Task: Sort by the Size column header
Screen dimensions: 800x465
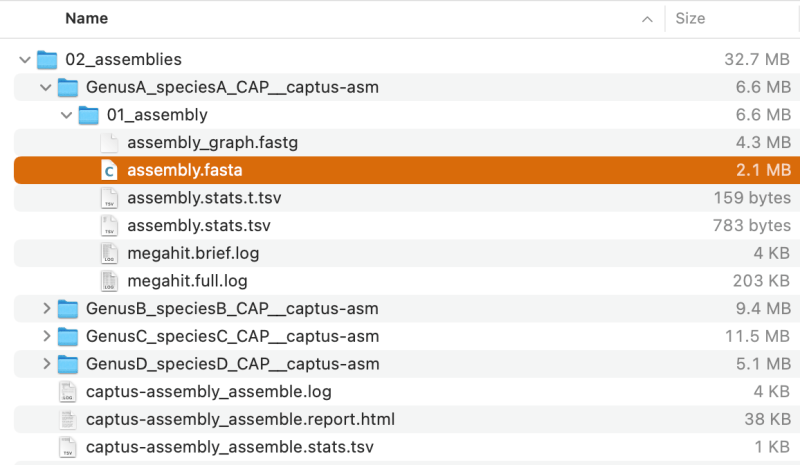Action: click(690, 18)
